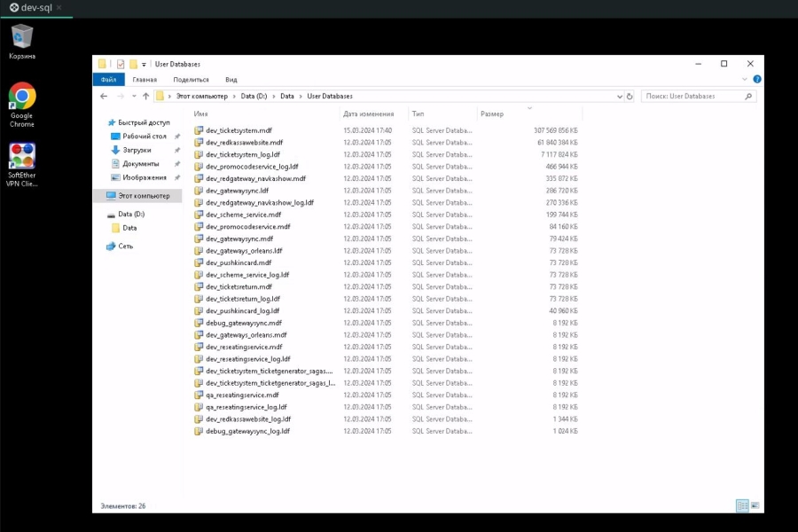Screen dimensions: 798x532
Task: Click the Properties icon in quick access toolbar
Action: click(121, 64)
